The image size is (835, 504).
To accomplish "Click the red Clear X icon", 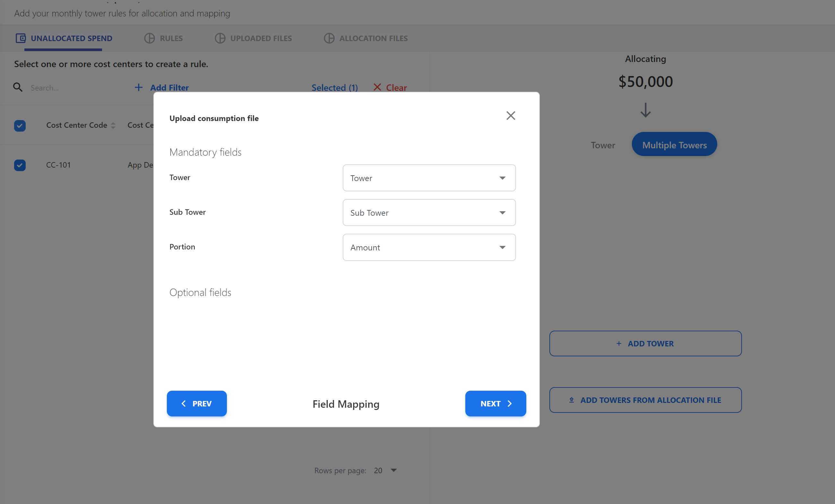I will coord(377,87).
